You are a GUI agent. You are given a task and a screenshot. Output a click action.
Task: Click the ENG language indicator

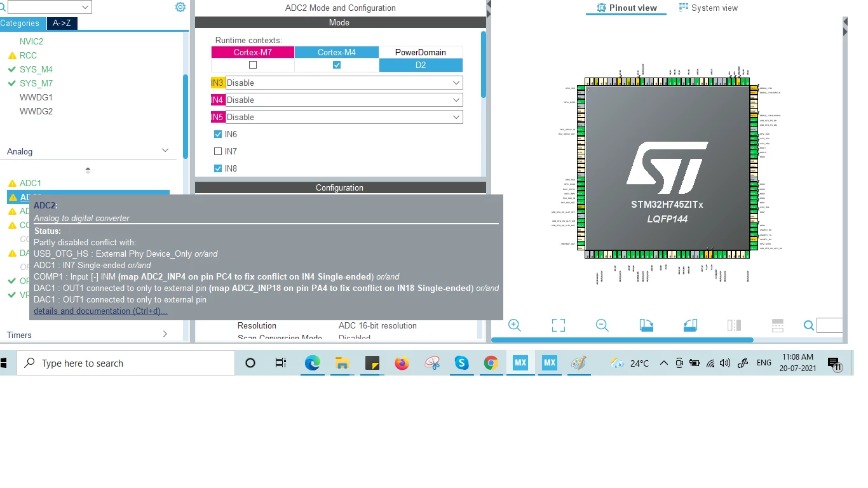pyautogui.click(x=764, y=363)
